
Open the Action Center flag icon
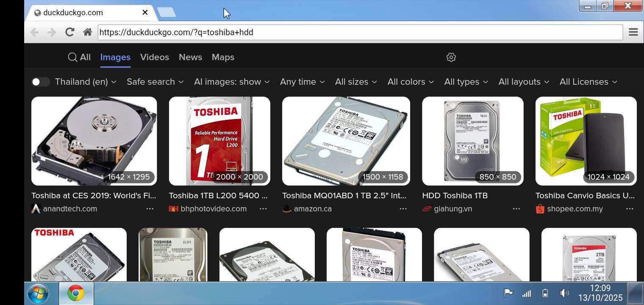tap(508, 293)
